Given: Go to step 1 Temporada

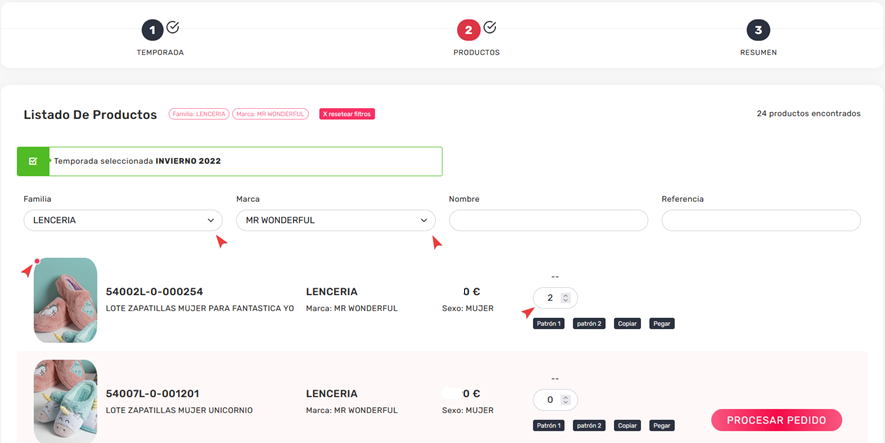Looking at the screenshot, I should (152, 31).
